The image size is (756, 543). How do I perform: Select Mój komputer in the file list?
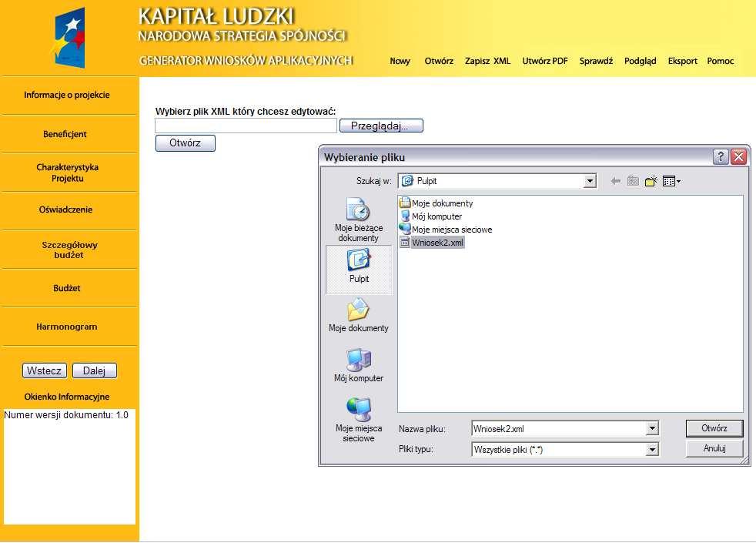pos(431,216)
